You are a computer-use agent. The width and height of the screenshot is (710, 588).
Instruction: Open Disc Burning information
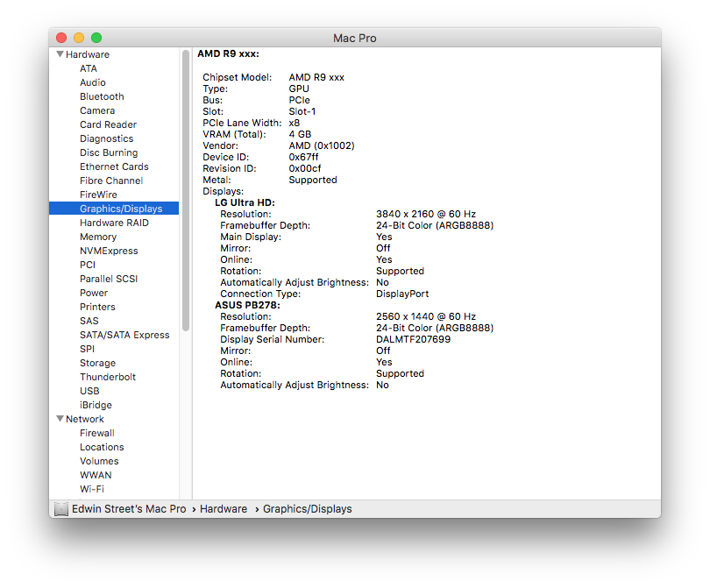point(109,152)
